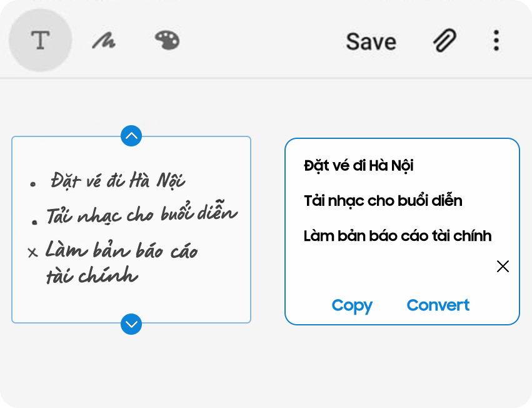532x408 pixels.
Task: Click the handwritten x mark bullet
Action: [x=33, y=253]
